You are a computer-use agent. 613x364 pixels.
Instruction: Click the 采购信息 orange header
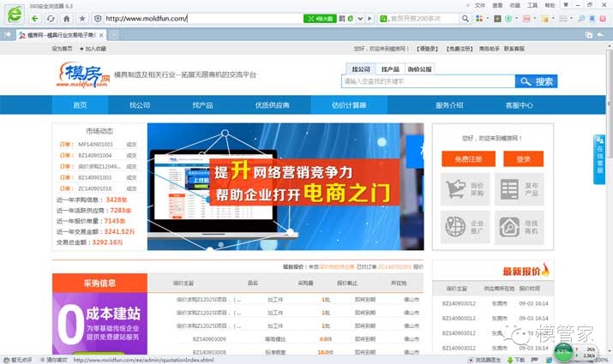click(99, 283)
